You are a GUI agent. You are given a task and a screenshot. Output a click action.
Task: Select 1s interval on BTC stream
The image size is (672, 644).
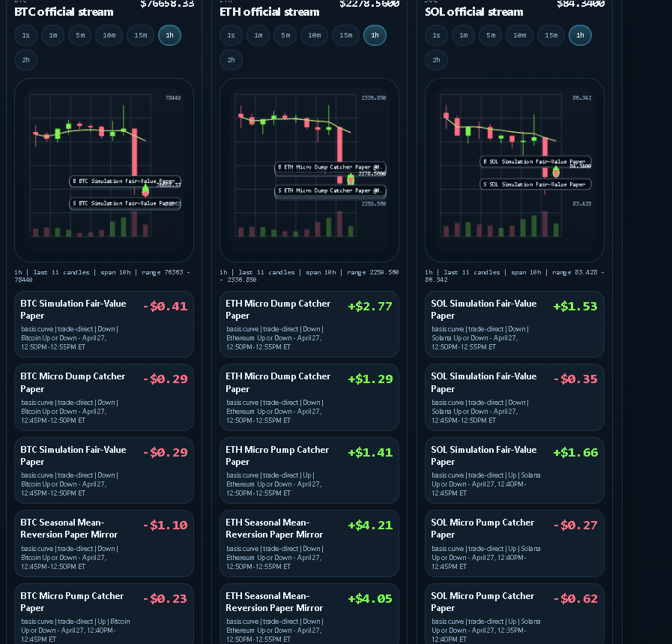click(25, 35)
